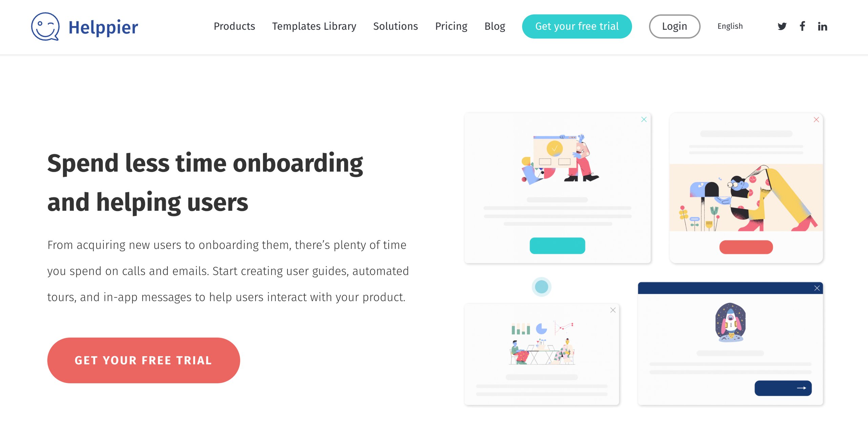The image size is (868, 428).
Task: Open the Products menu item
Action: click(x=234, y=26)
